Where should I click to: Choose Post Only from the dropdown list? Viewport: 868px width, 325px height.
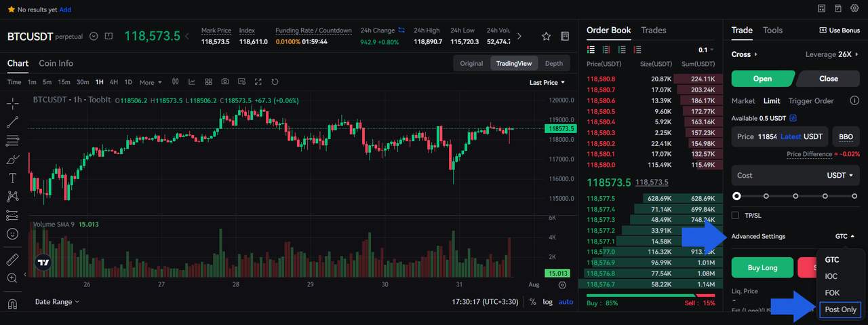pos(840,309)
